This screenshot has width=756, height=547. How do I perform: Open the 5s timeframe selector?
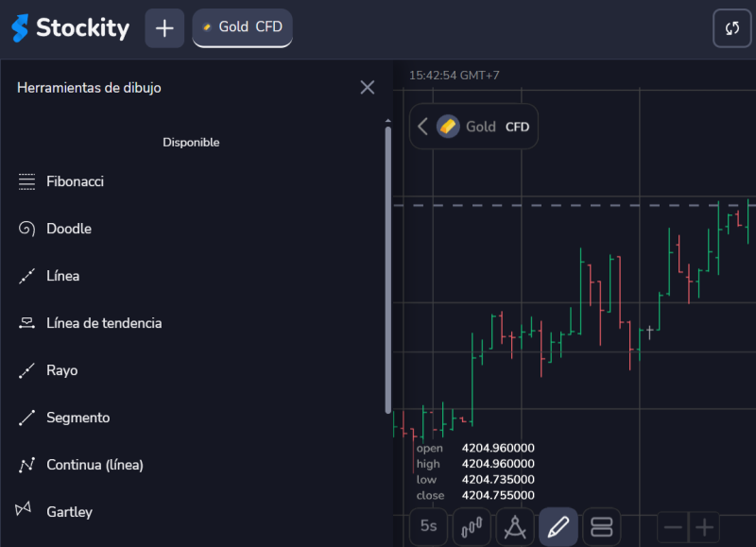[x=428, y=526]
